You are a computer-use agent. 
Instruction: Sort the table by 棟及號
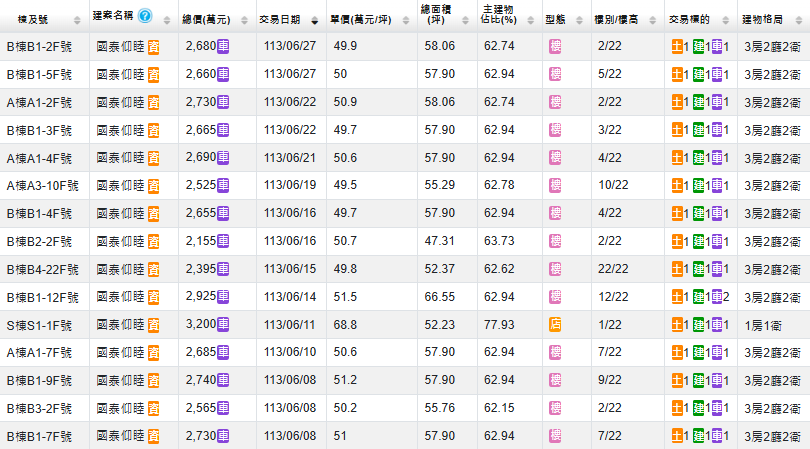(x=77, y=20)
